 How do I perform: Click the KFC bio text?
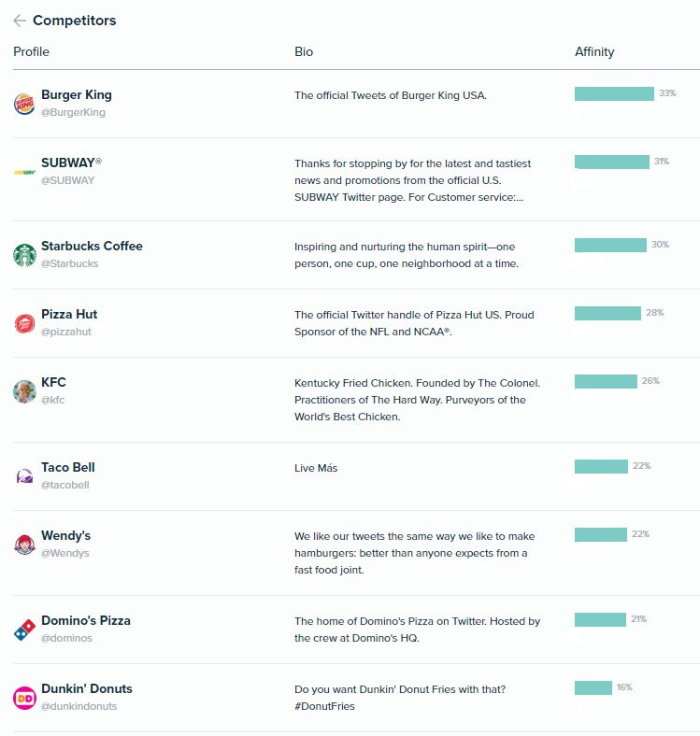(417, 400)
